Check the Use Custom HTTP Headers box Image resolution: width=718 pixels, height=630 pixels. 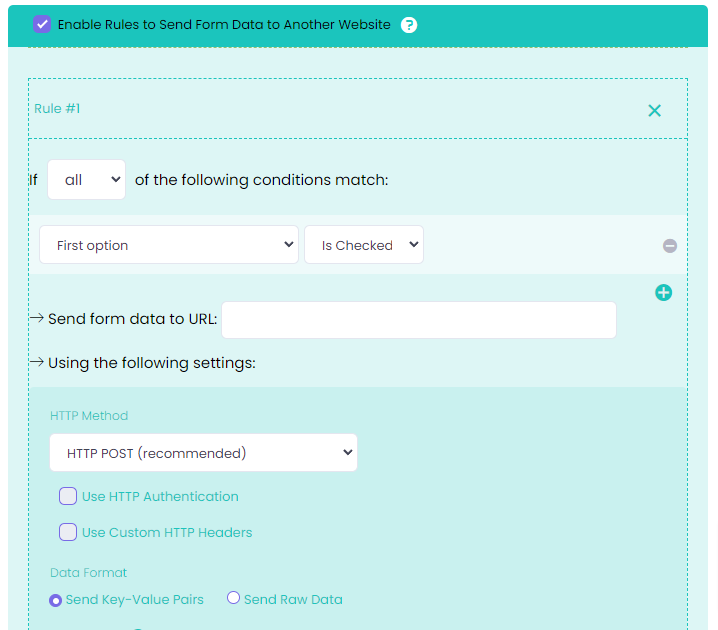pos(68,532)
